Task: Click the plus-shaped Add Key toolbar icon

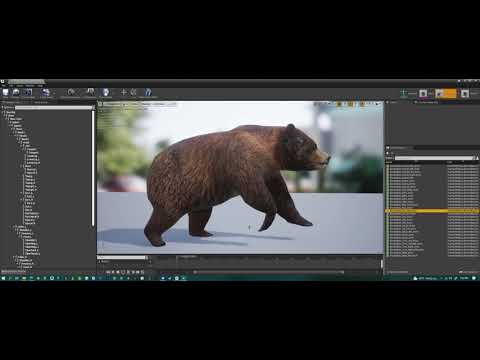Action: point(124,92)
